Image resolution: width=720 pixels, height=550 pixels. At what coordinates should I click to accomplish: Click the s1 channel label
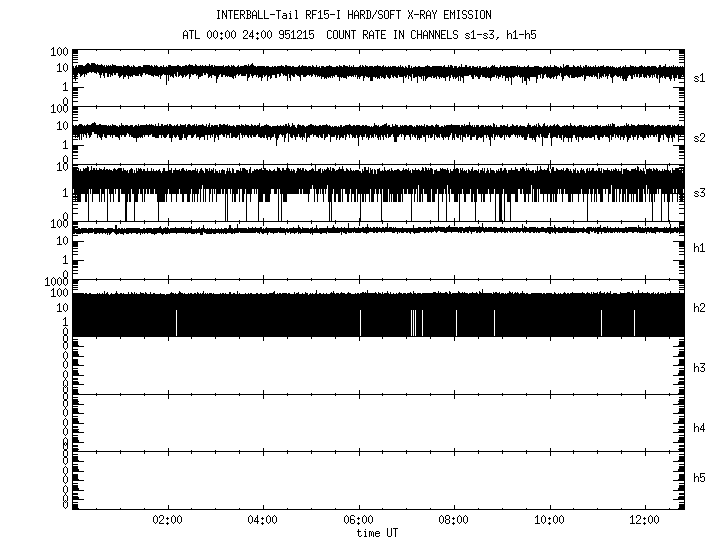[x=700, y=77]
